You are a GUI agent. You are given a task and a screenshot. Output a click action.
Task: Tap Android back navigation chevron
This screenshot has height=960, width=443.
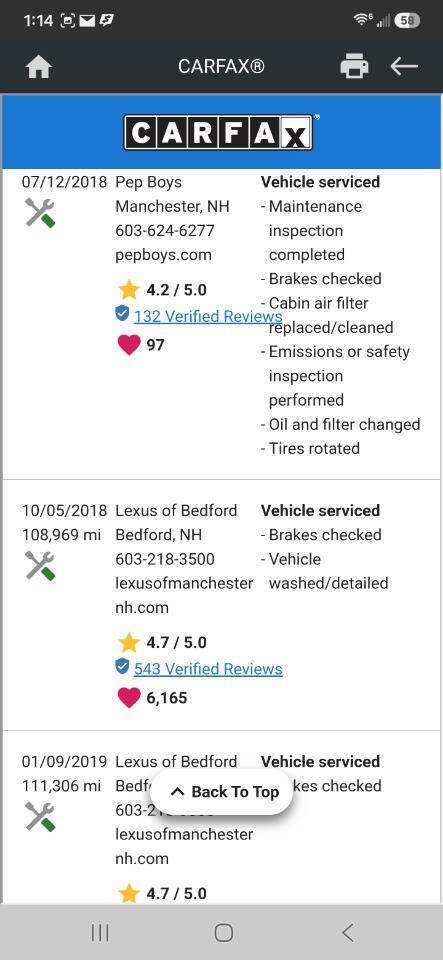click(347, 932)
